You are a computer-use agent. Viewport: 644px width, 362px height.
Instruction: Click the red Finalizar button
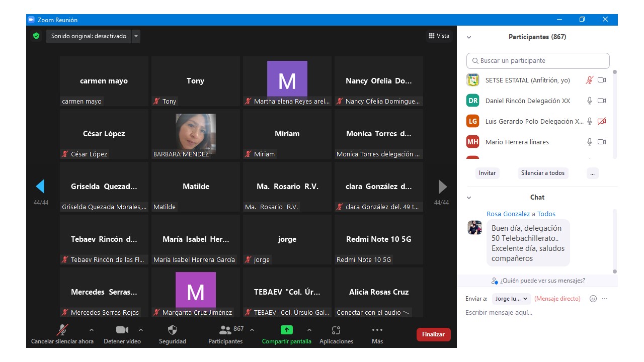(433, 334)
